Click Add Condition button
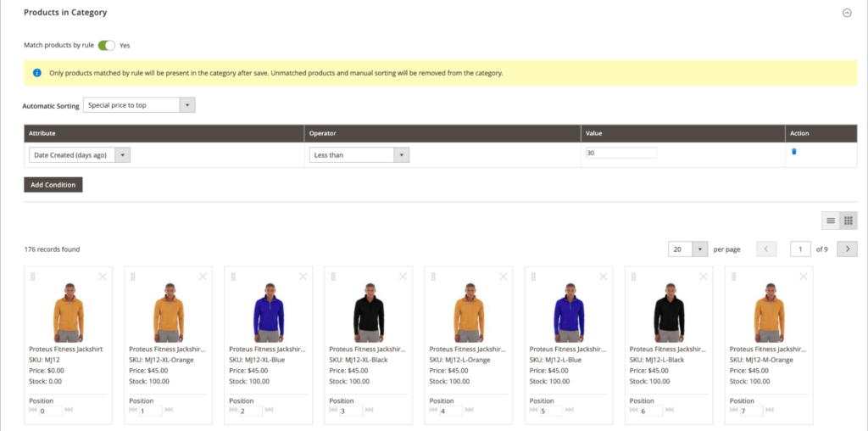 pos(53,185)
